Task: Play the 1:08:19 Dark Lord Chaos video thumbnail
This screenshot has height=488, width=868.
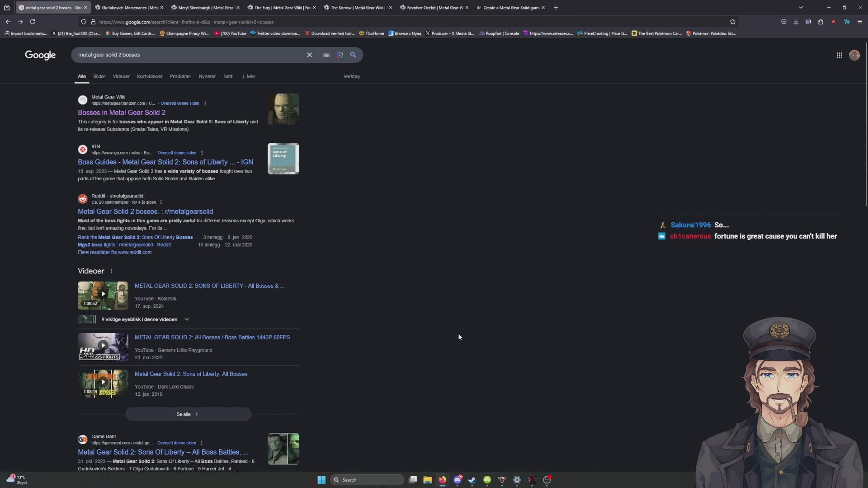Action: [103, 384]
